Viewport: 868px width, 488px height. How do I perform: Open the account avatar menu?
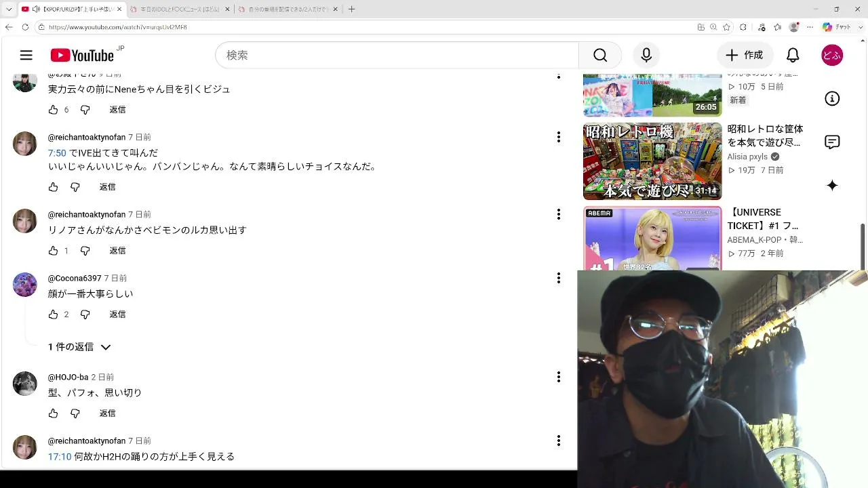click(832, 56)
